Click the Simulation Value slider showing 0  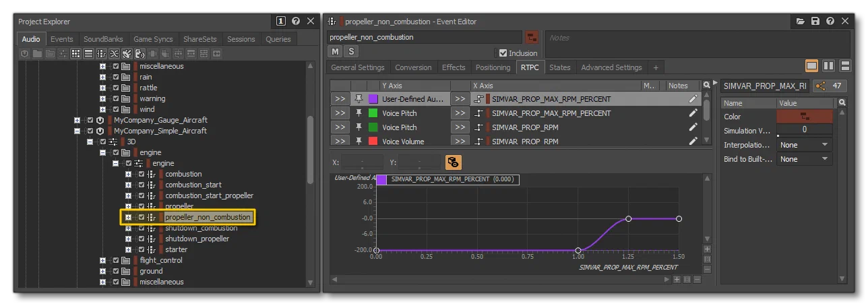805,130
